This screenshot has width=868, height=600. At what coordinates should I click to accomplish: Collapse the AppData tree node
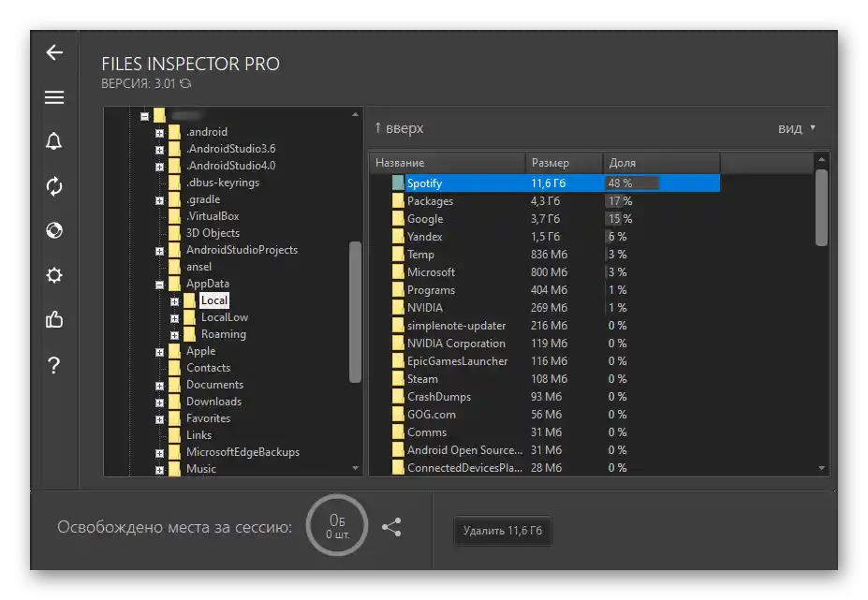[159, 285]
